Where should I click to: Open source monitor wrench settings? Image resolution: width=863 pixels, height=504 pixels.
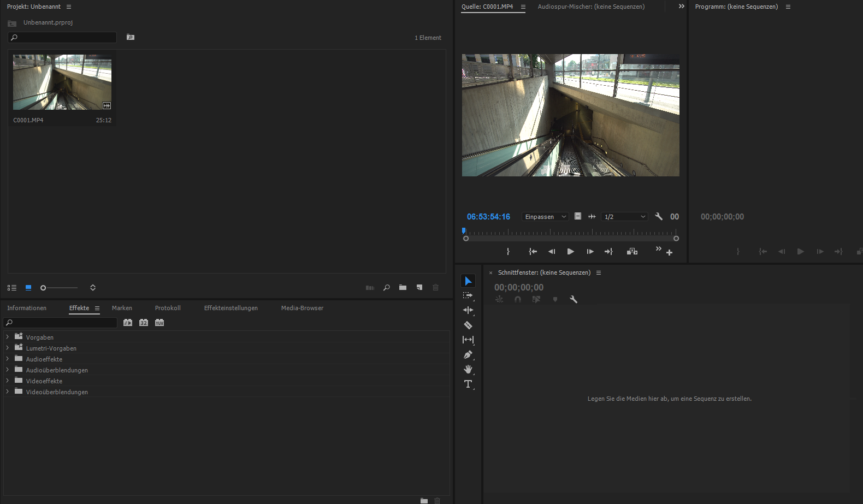pyautogui.click(x=659, y=217)
